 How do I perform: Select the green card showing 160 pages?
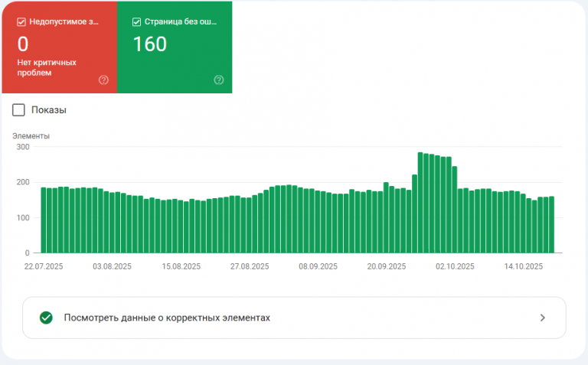[x=175, y=47]
